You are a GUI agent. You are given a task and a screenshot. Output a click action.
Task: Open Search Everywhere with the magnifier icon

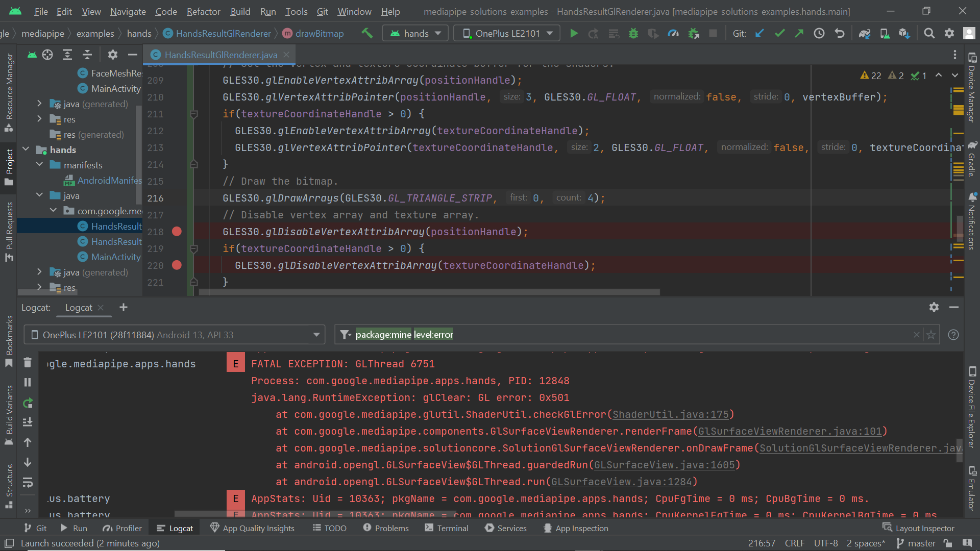tap(929, 33)
